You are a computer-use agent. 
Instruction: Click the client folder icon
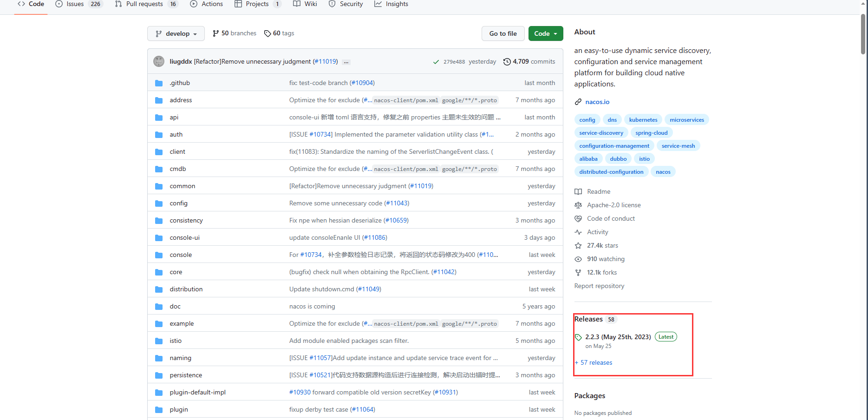click(x=159, y=151)
